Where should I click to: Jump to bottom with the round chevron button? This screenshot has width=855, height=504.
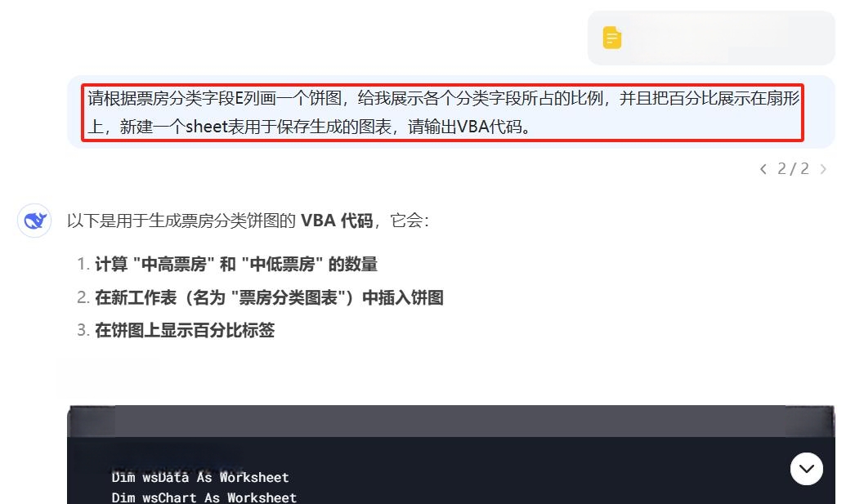click(x=807, y=469)
